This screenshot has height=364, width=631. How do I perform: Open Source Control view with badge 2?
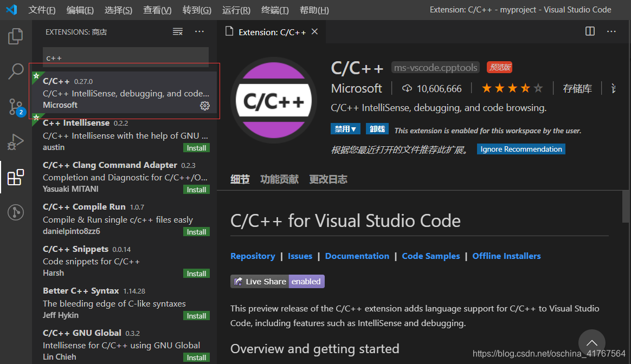click(x=17, y=107)
